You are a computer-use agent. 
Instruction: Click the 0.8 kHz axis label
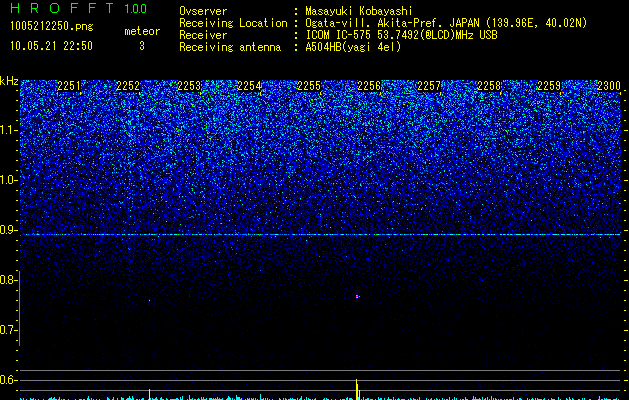pos(8,280)
